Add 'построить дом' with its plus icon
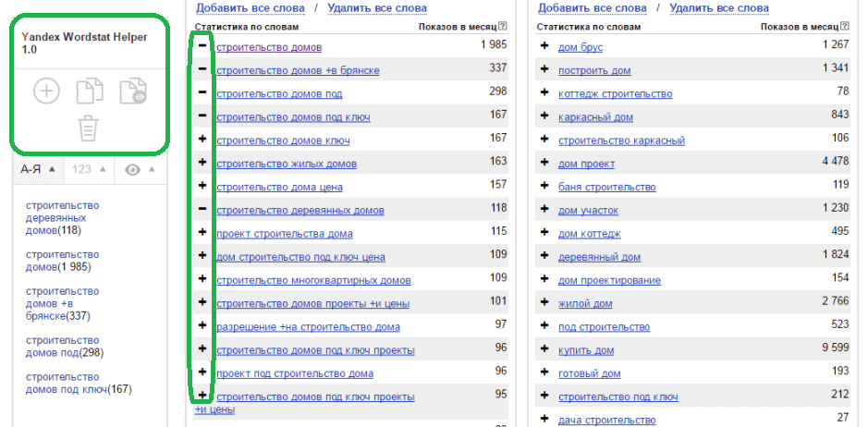 point(544,68)
